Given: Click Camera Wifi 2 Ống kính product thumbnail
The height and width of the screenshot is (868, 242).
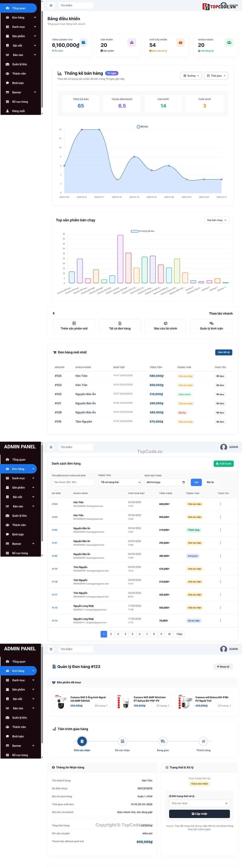Looking at the screenshot, I should (x=61, y=701).
